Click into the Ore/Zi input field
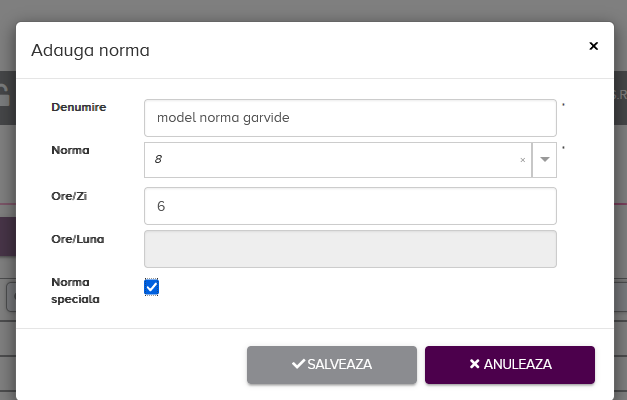The height and width of the screenshot is (400, 627). pos(350,206)
